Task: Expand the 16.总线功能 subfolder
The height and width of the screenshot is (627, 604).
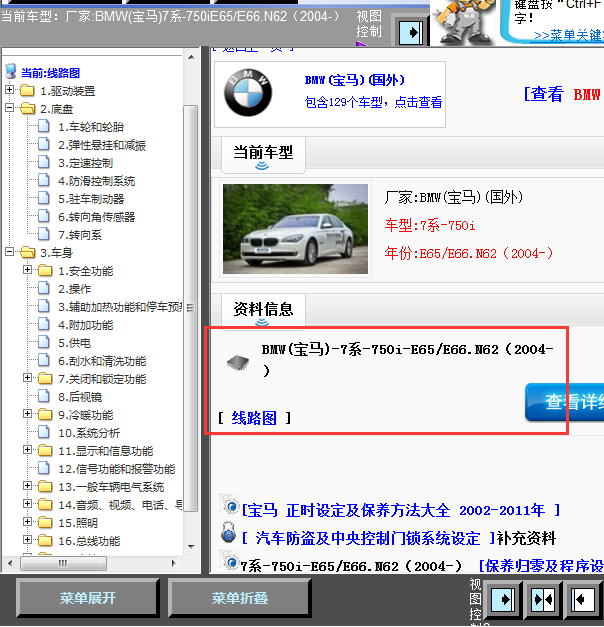Action: 27,539
